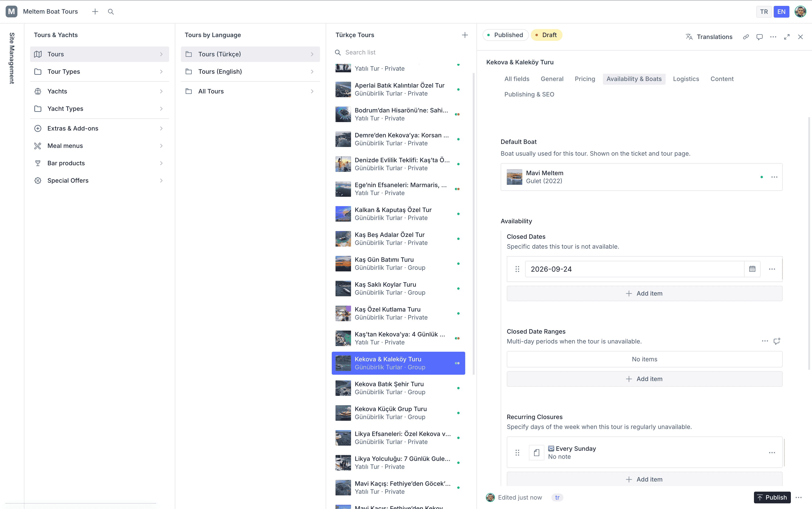Expand the Yachts list item

99,91
